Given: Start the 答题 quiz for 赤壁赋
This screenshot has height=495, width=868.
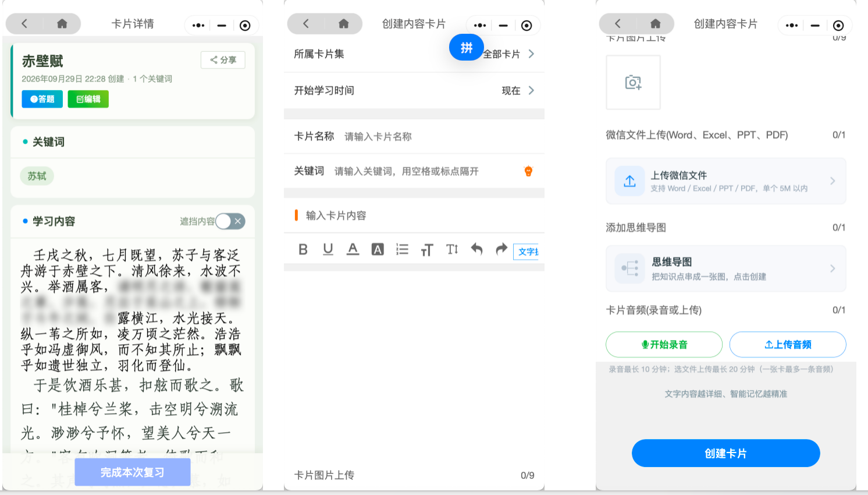Looking at the screenshot, I should click(x=42, y=99).
